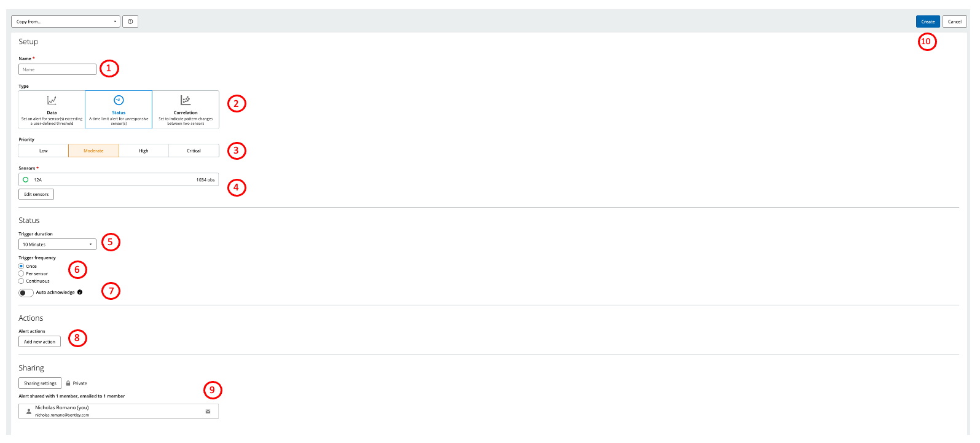Click the Create button
Screen dimensions: 980x443
[928, 22]
